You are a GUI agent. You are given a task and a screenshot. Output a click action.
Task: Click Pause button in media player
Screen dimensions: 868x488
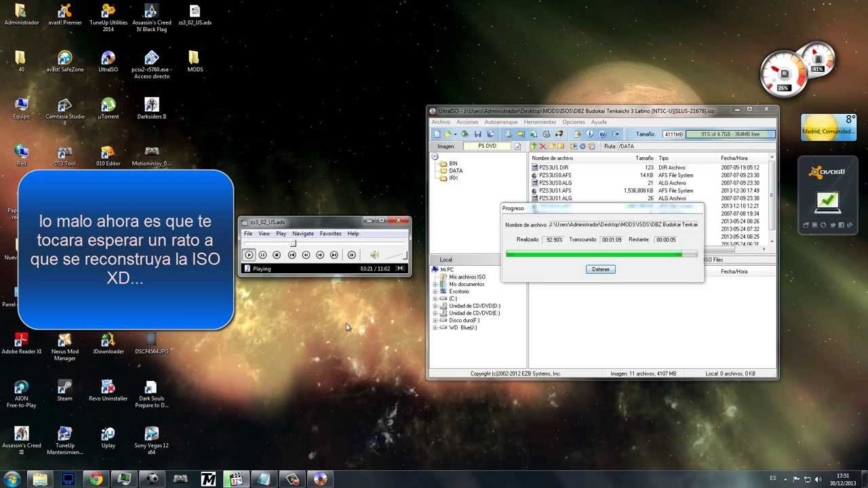[262, 255]
